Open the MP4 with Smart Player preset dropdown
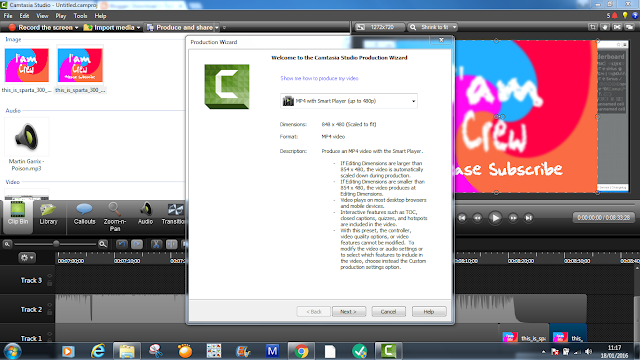Image resolution: width=640 pixels, height=360 pixels. [349, 101]
